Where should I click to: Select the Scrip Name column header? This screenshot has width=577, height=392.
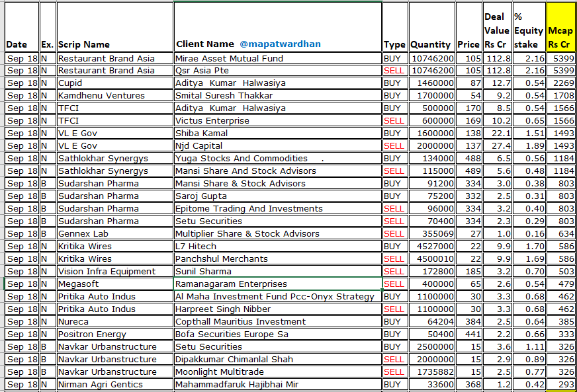click(115, 27)
